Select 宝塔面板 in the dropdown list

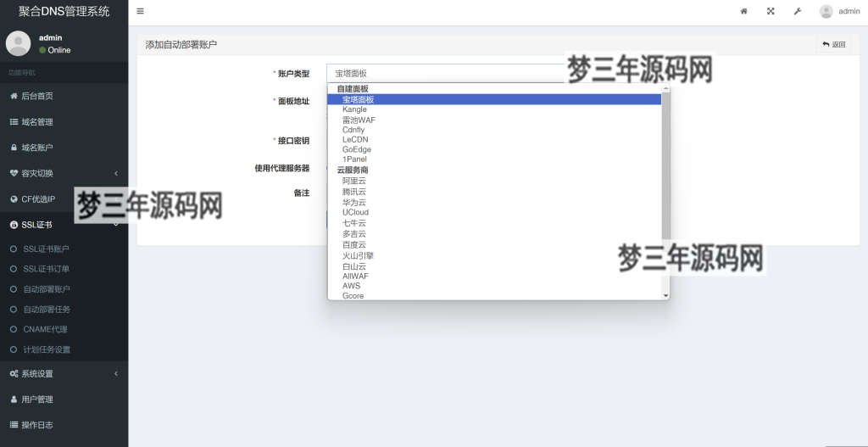coord(494,100)
